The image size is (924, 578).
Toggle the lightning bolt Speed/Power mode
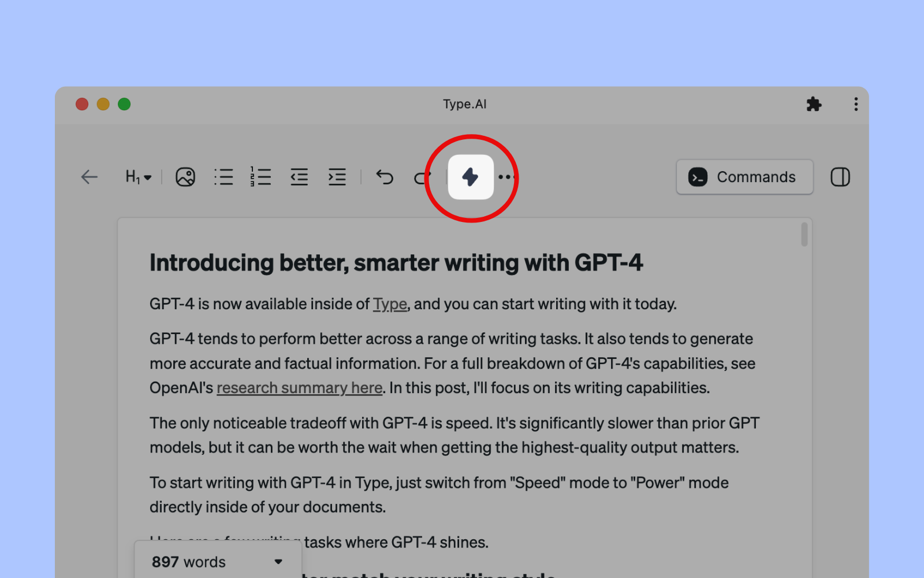471,177
